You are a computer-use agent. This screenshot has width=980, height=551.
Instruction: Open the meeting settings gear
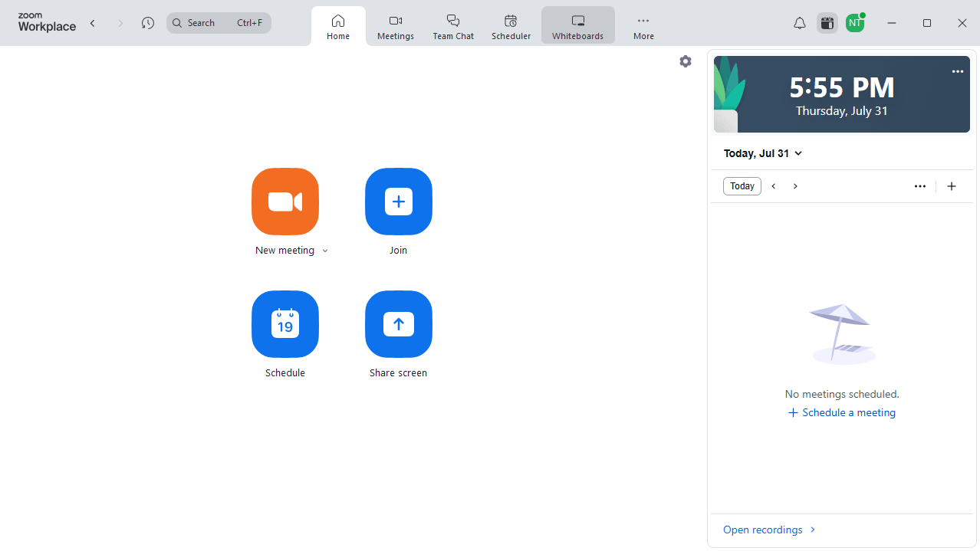[x=685, y=61]
